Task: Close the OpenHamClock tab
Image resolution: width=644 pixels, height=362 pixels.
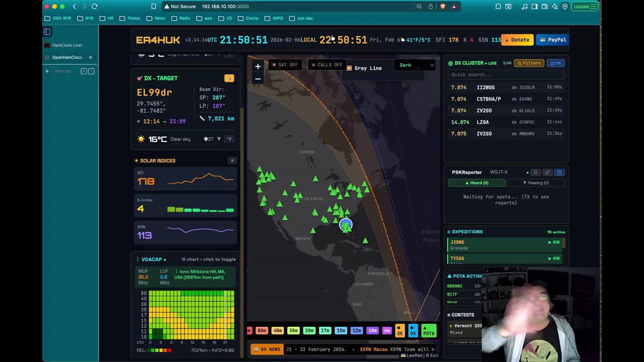Action: click(x=91, y=57)
